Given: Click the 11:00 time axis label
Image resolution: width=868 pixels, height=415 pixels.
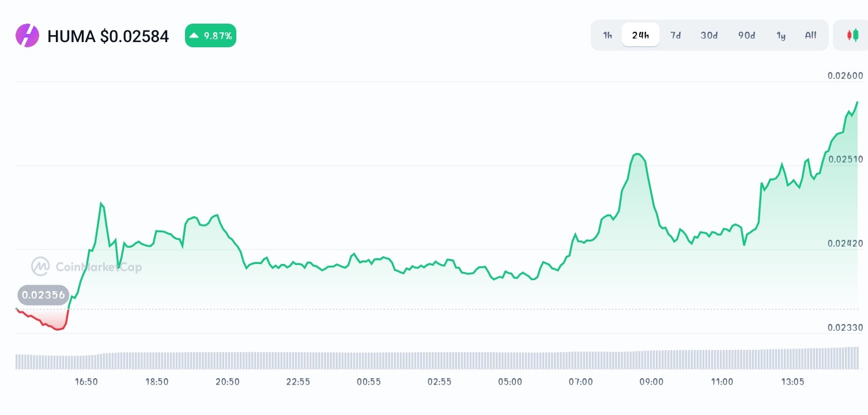Looking at the screenshot, I should 722,382.
